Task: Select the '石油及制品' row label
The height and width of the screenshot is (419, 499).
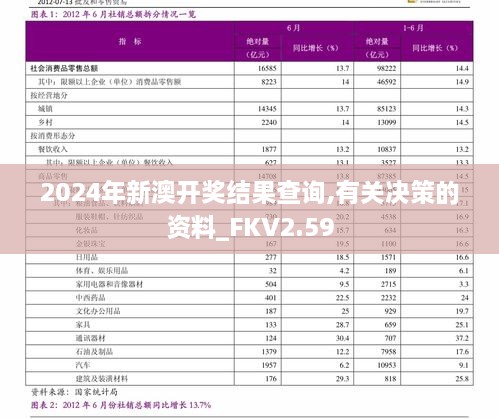Action: tap(94, 352)
